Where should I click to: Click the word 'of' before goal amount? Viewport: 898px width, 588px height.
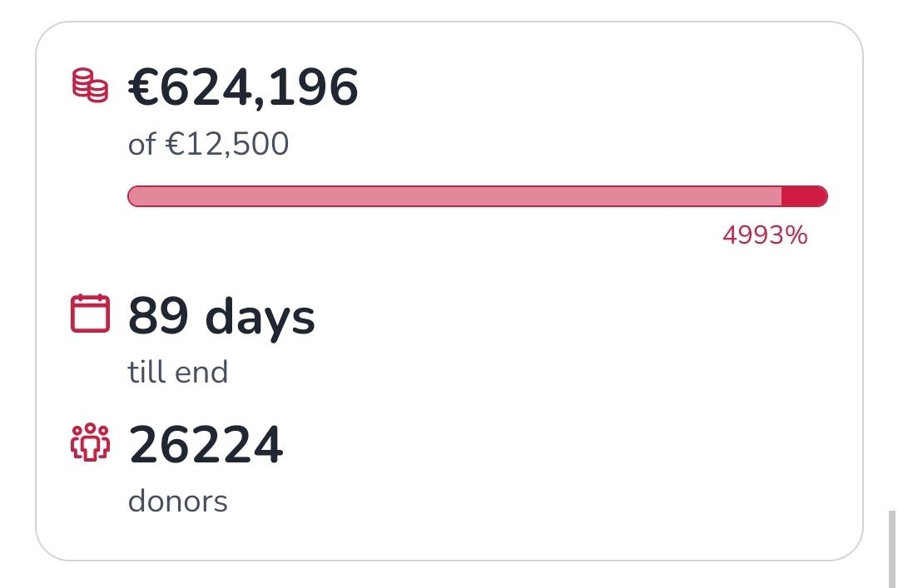coord(141,145)
